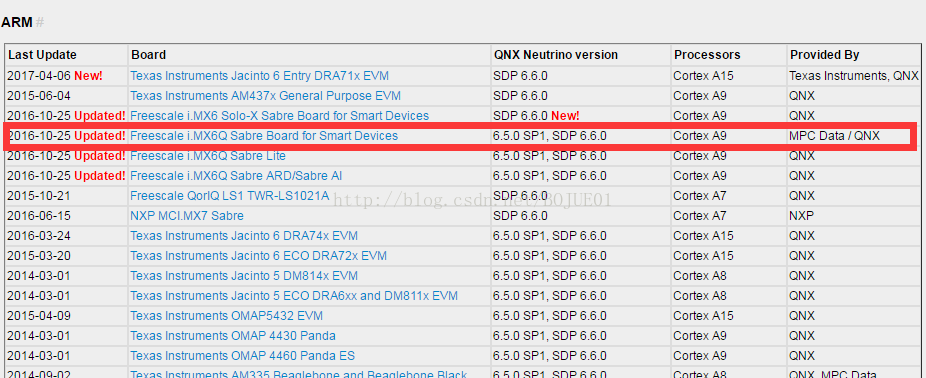
Task: Open Freescale i.MX6Q Sabre Lite link
Action: 208,156
